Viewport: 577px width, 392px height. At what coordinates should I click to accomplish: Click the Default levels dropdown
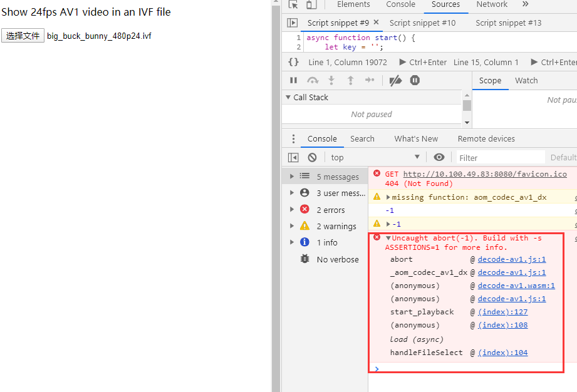tap(563, 158)
